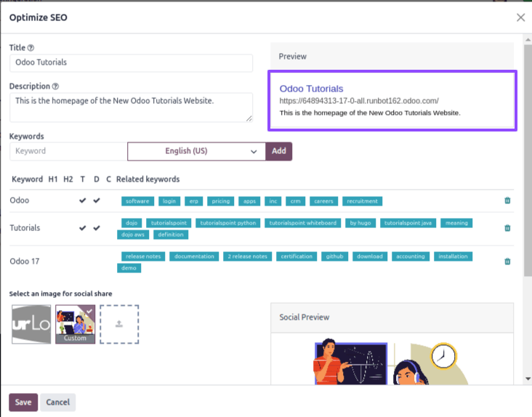Add related keyword 'installation'
532x417 pixels.
(453, 256)
